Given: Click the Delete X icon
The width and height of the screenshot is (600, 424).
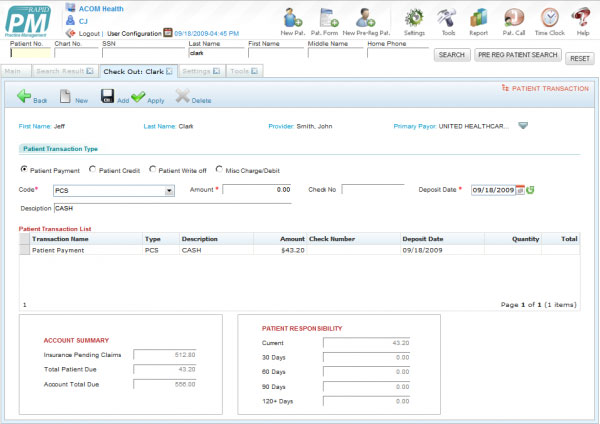Looking at the screenshot, I should coord(182,96).
